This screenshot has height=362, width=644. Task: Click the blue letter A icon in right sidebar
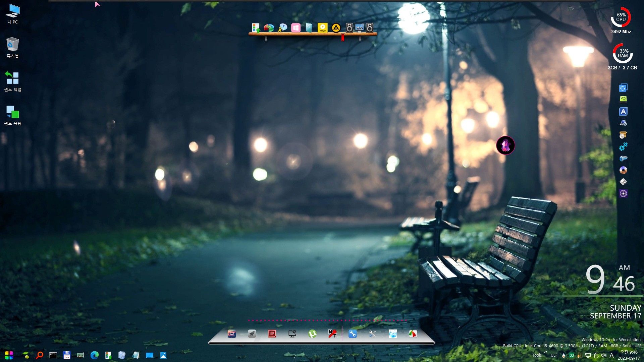coord(623,112)
